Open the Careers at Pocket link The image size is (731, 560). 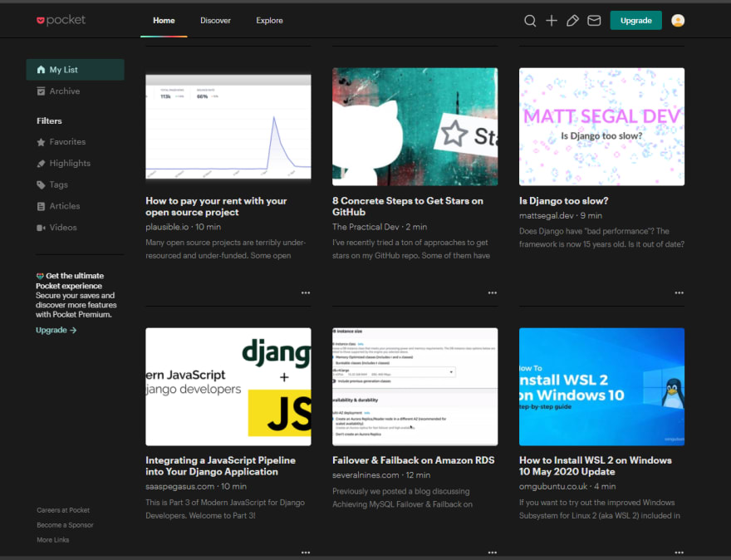(x=63, y=510)
